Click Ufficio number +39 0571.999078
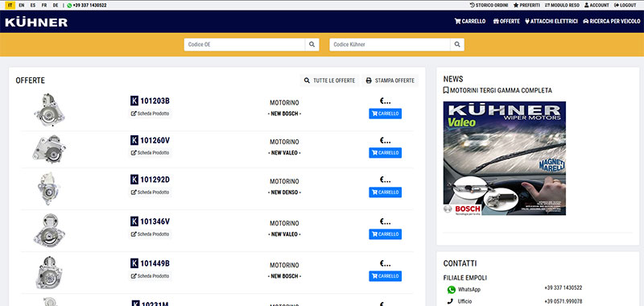The height and width of the screenshot is (306, 644). [x=563, y=301]
